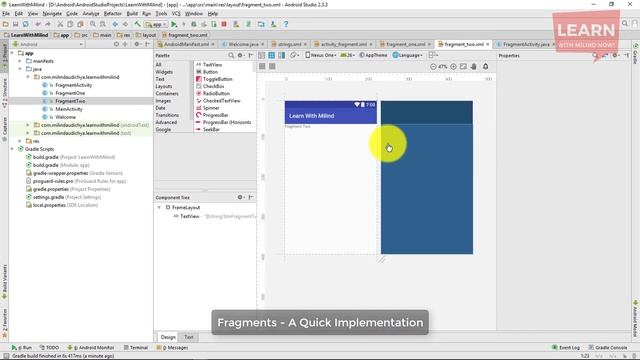Viewport: 640px width, 360px height.
Task: Open the Android project view dropdown
Action: tap(47, 44)
